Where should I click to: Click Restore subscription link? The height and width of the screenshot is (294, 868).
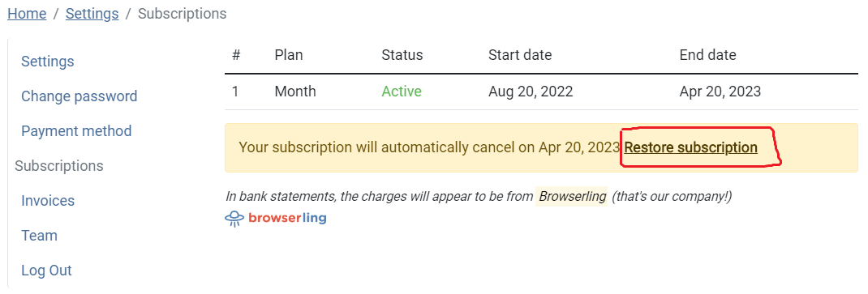pos(691,147)
